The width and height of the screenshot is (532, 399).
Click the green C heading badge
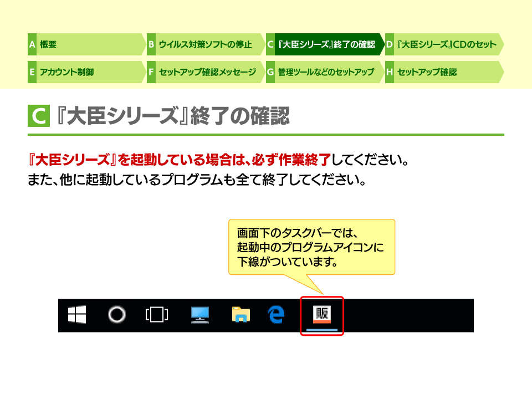pyautogui.click(x=39, y=116)
